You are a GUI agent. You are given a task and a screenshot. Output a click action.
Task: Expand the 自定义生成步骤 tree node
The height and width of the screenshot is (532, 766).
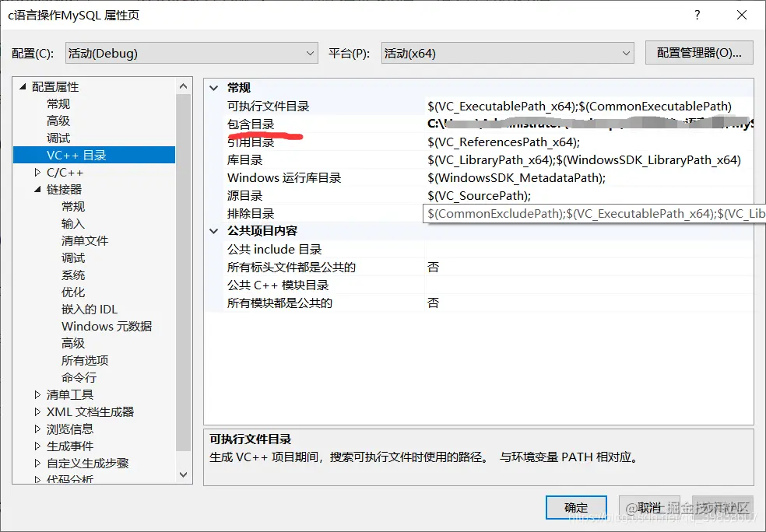coord(37,464)
